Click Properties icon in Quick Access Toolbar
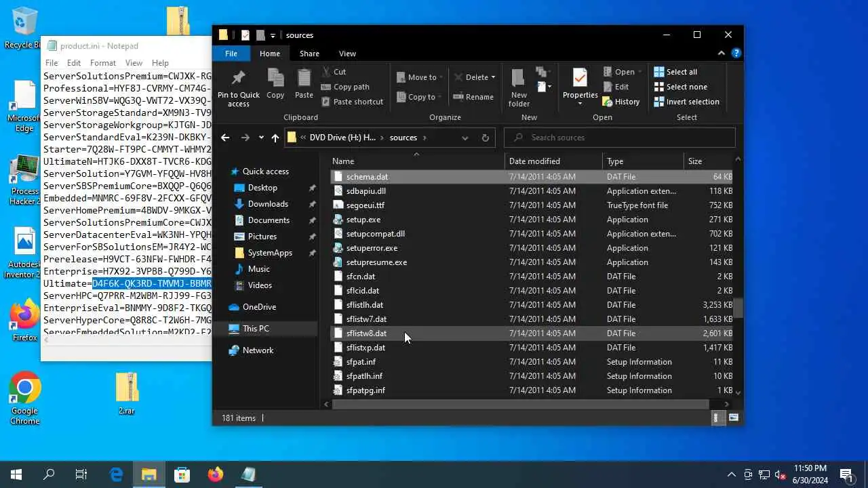Screen dimensions: 868x488 [x=245, y=35]
